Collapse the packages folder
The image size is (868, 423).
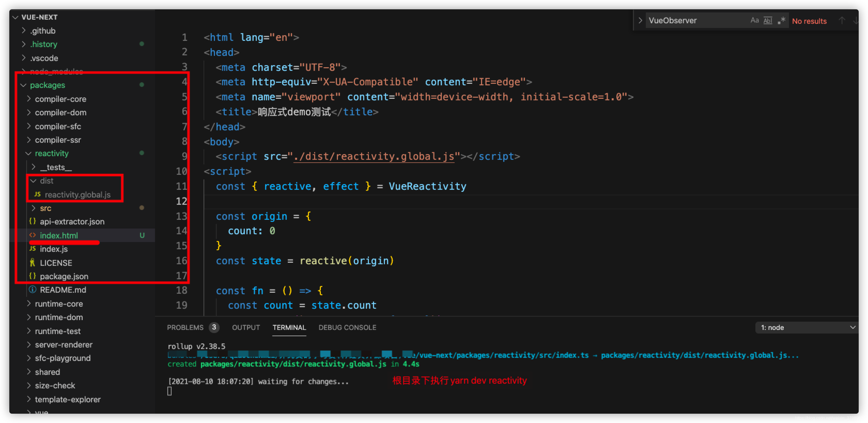(24, 85)
